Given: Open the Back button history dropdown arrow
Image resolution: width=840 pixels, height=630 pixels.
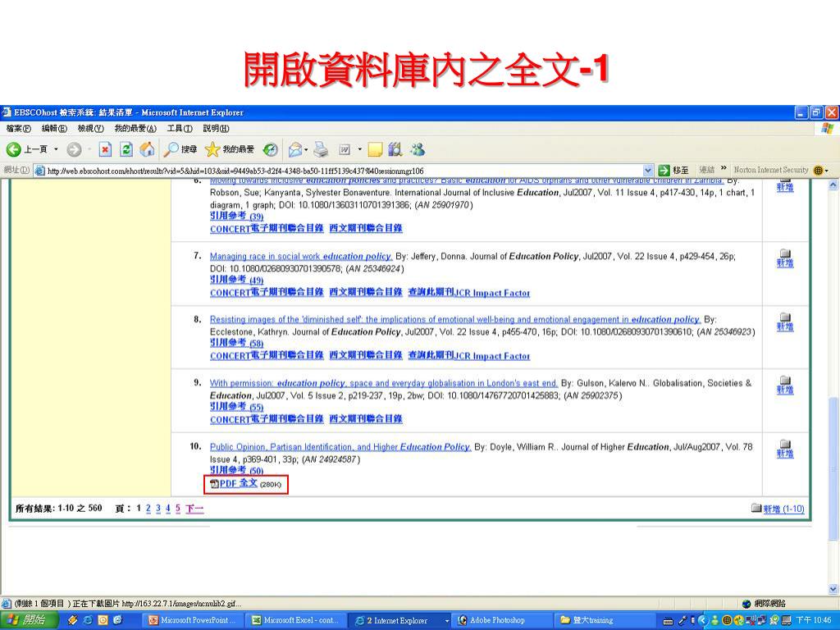Looking at the screenshot, I should pos(56,149).
